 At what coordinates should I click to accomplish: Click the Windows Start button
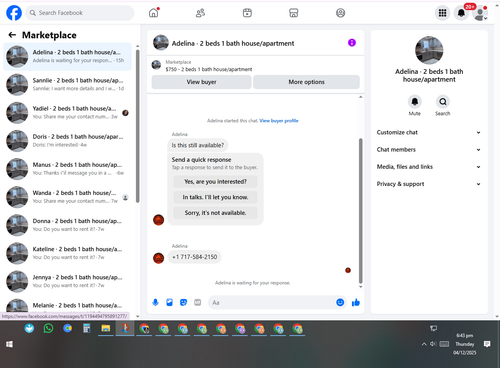[x=9, y=344]
